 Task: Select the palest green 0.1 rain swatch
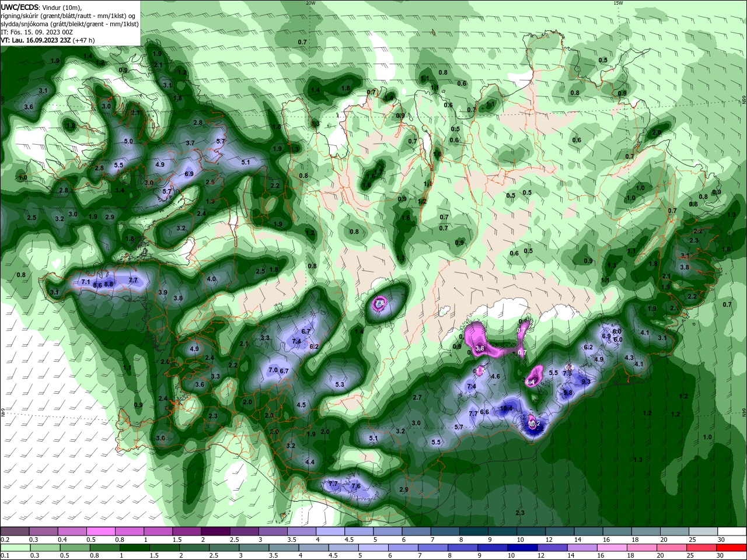click(x=15, y=548)
